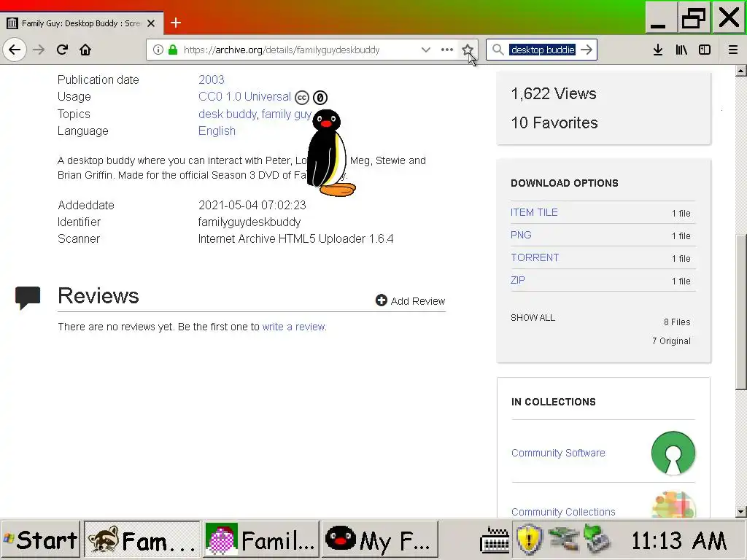This screenshot has height=560, width=747.
Task: Open the hamburger application menu
Action: tap(733, 50)
